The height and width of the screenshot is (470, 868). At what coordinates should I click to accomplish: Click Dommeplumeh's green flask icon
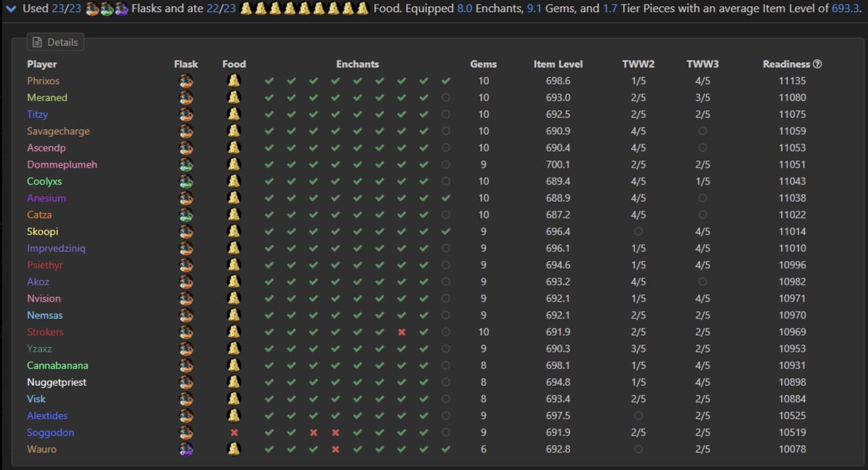pyautogui.click(x=186, y=164)
